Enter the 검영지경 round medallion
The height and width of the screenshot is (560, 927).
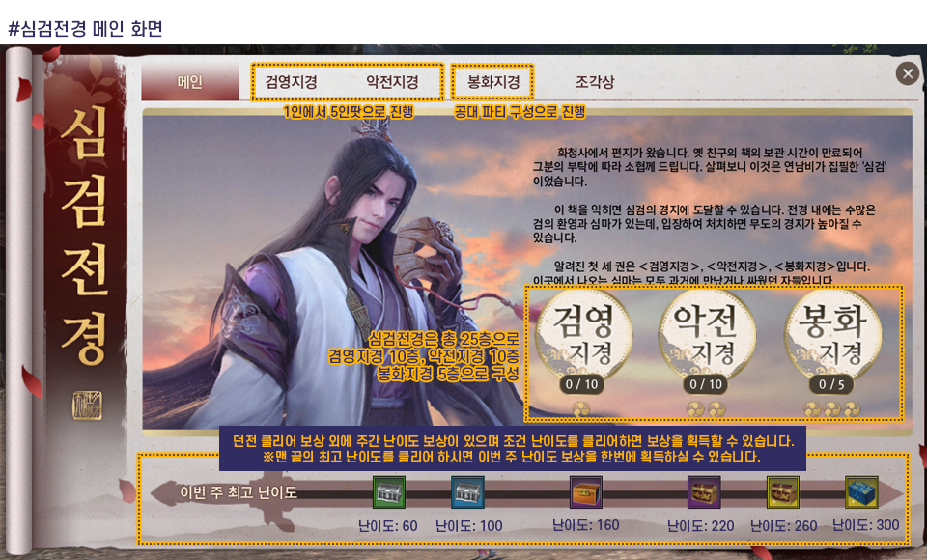pyautogui.click(x=583, y=334)
